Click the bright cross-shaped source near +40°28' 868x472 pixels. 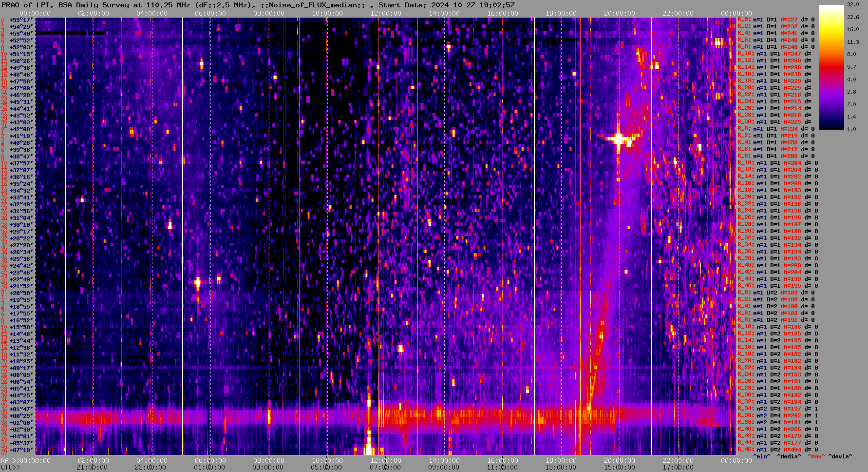click(619, 139)
